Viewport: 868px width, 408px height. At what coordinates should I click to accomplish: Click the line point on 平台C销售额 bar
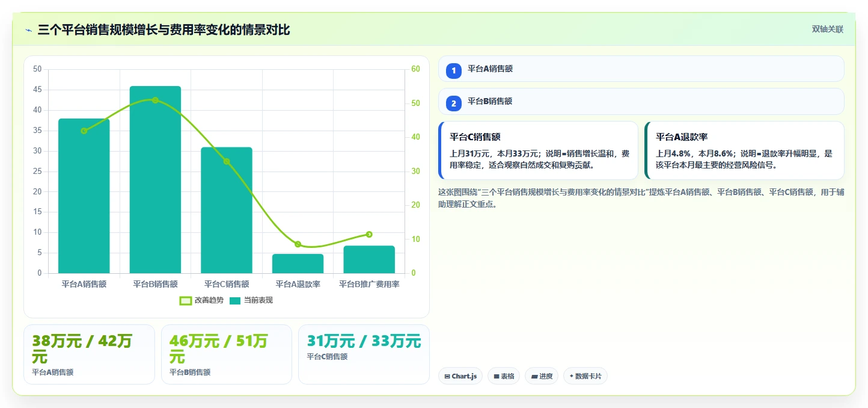[227, 161]
